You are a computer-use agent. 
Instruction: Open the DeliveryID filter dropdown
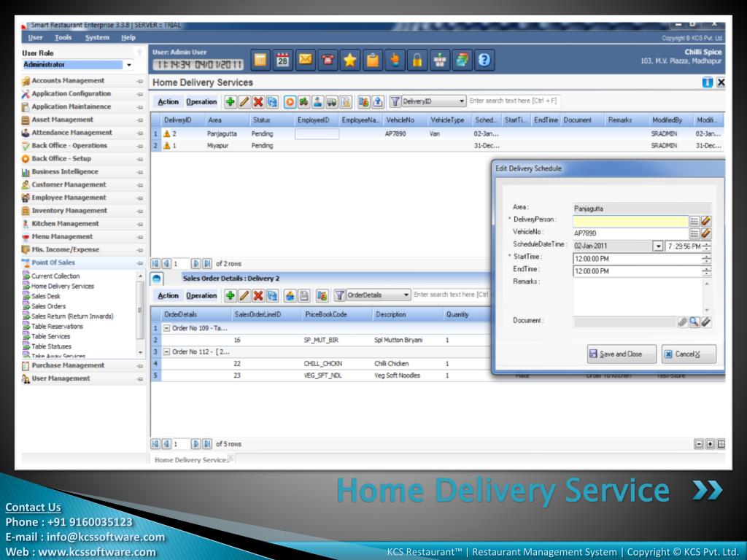pos(461,101)
